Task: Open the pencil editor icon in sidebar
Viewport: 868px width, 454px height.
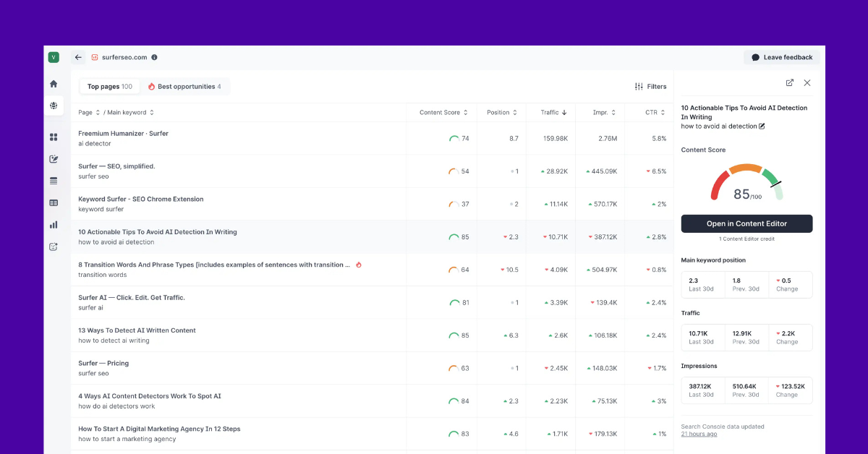Action: (54, 159)
